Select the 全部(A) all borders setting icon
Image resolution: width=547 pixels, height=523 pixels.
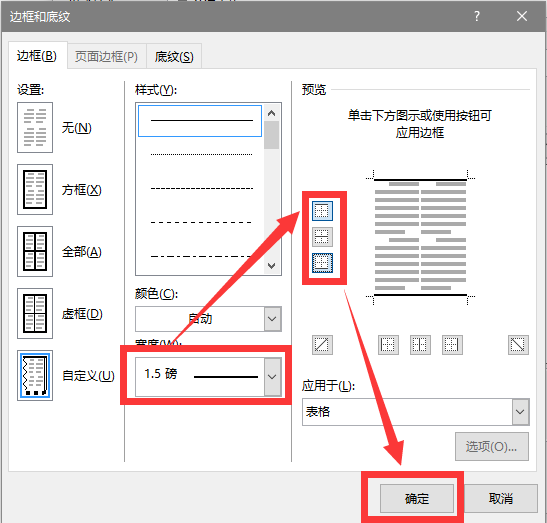pos(35,251)
